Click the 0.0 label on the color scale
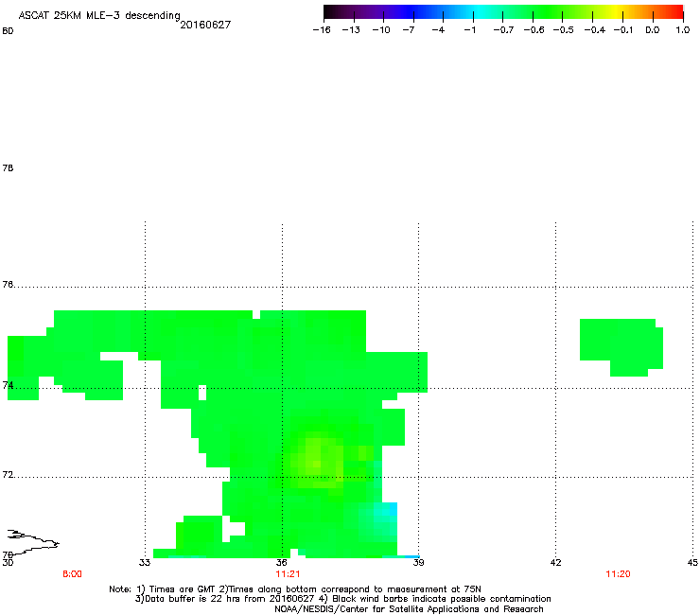Screen dimensions: 700x615 pyautogui.click(x=653, y=30)
